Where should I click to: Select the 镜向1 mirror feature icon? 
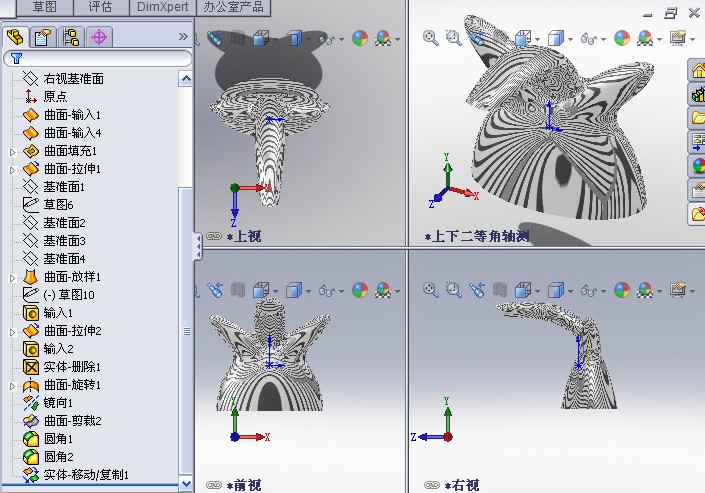(31, 403)
